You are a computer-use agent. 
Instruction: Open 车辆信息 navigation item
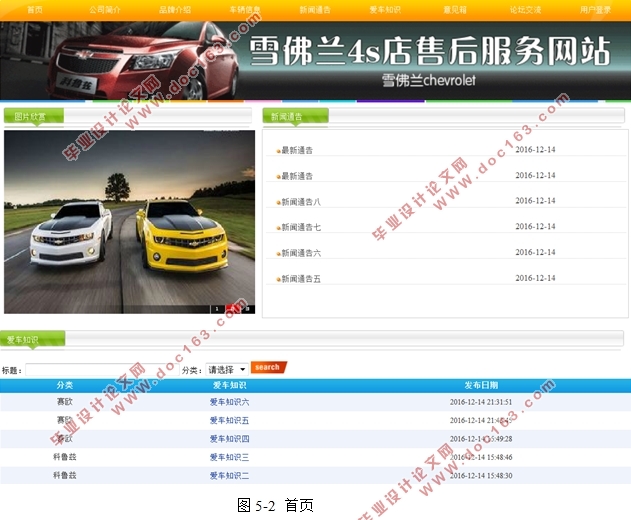tap(245, 10)
